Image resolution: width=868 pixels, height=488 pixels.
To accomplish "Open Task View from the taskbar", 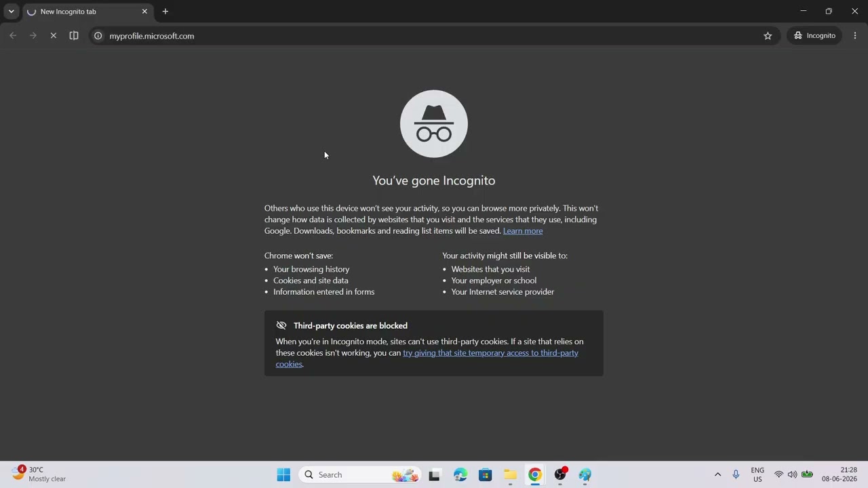I will 435,475.
